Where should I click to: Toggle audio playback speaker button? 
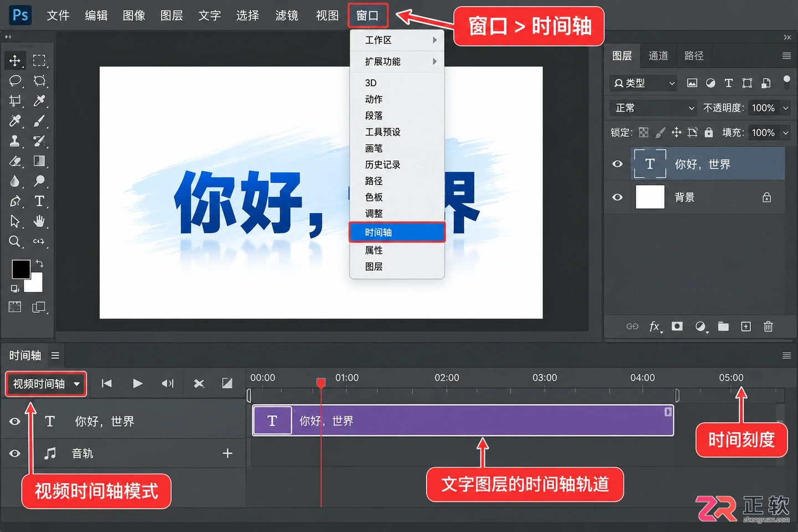(168, 383)
